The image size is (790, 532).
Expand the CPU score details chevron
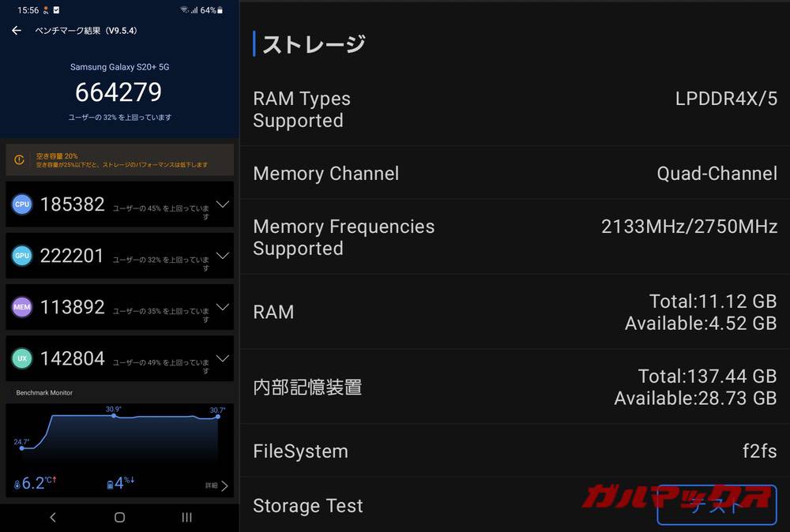222,204
